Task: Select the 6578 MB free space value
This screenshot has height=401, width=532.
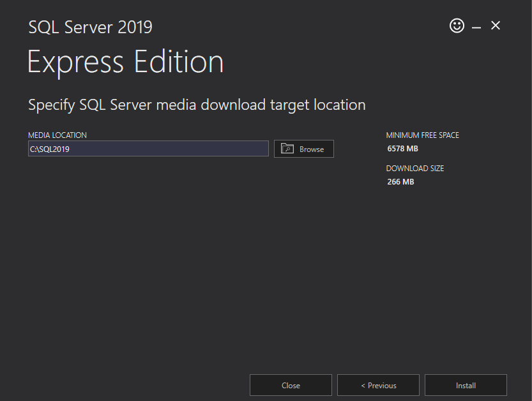Action: 403,149
